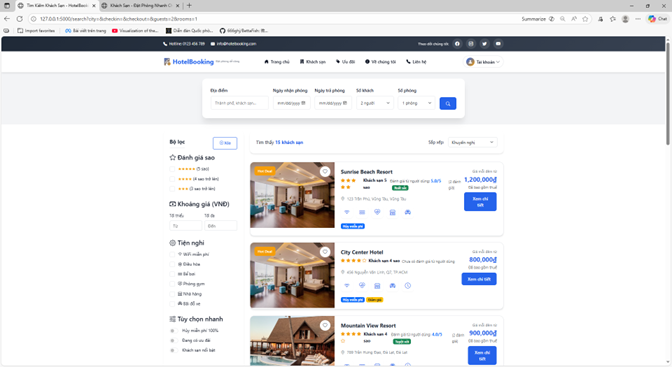The height and width of the screenshot is (367, 672).
Task: Click the minimum price Từ input
Action: click(x=186, y=226)
